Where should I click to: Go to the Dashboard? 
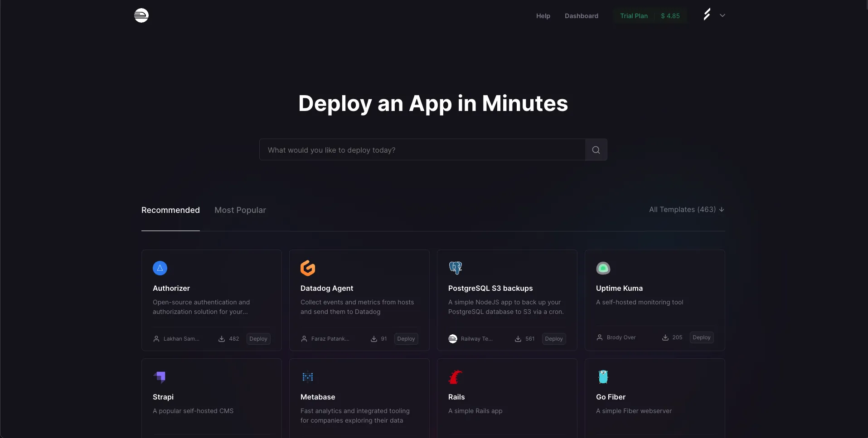click(582, 16)
